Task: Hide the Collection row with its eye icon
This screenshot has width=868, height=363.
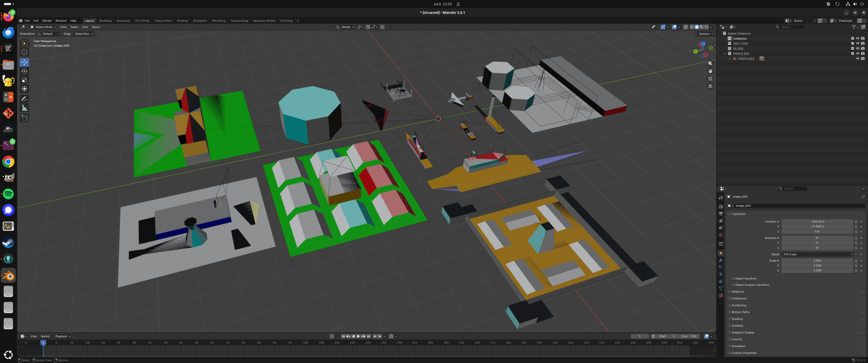Action: pyautogui.click(x=858, y=39)
